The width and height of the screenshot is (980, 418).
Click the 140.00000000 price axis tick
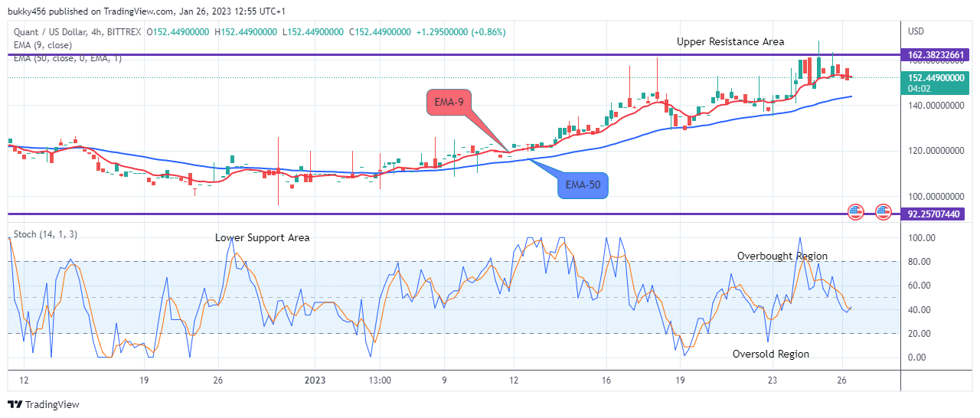point(936,106)
